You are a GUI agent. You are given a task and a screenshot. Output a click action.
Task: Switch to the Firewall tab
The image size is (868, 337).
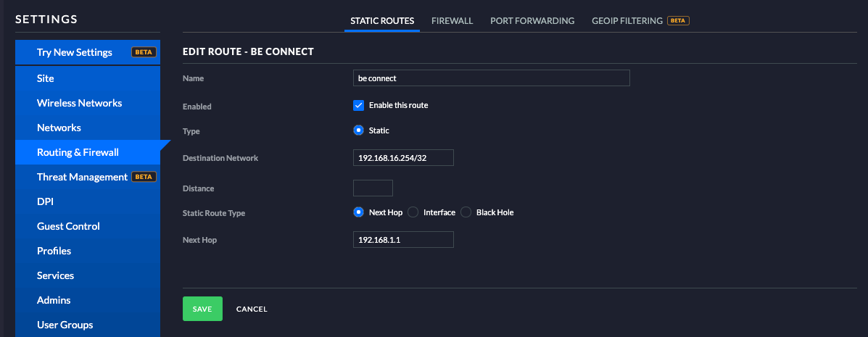[x=452, y=21]
